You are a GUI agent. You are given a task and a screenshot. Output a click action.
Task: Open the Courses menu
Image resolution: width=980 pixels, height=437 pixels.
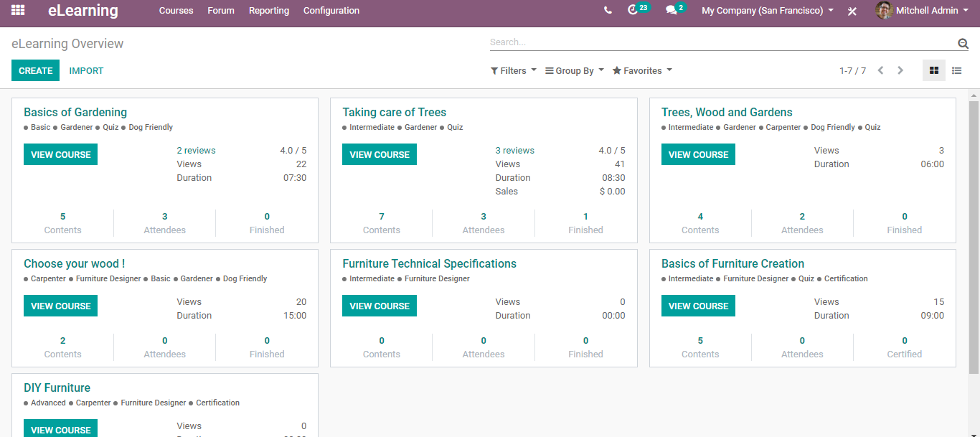click(176, 11)
